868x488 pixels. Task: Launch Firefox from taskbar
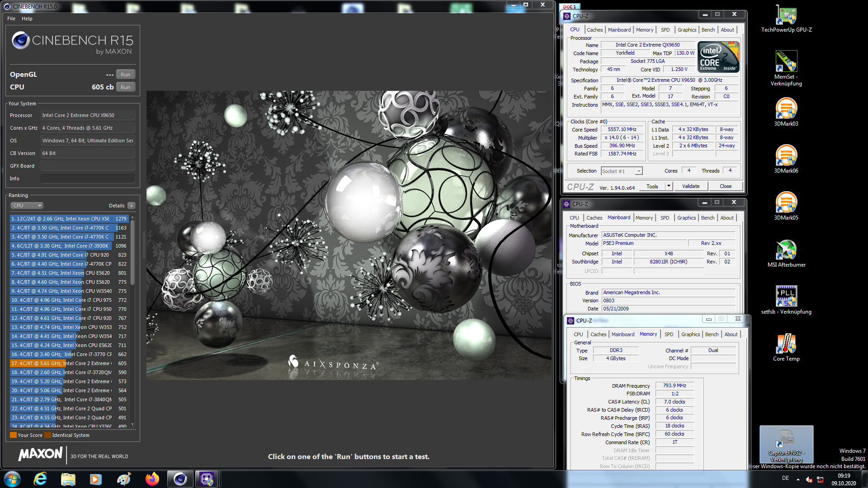coord(152,479)
